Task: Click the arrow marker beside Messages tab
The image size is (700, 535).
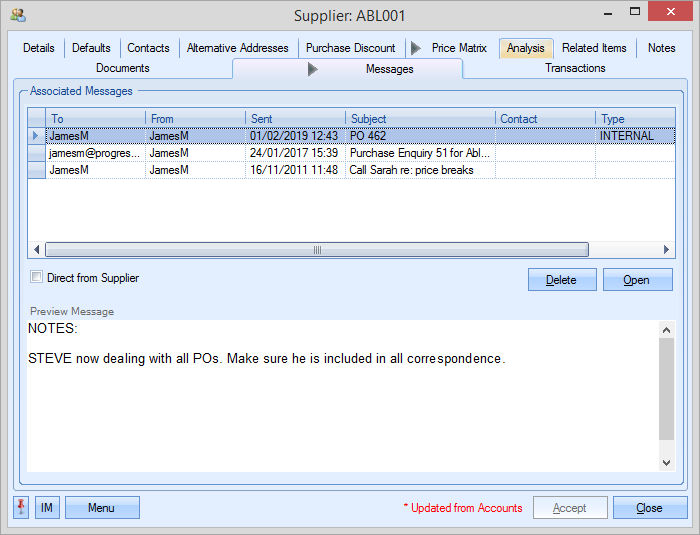Action: click(x=313, y=69)
